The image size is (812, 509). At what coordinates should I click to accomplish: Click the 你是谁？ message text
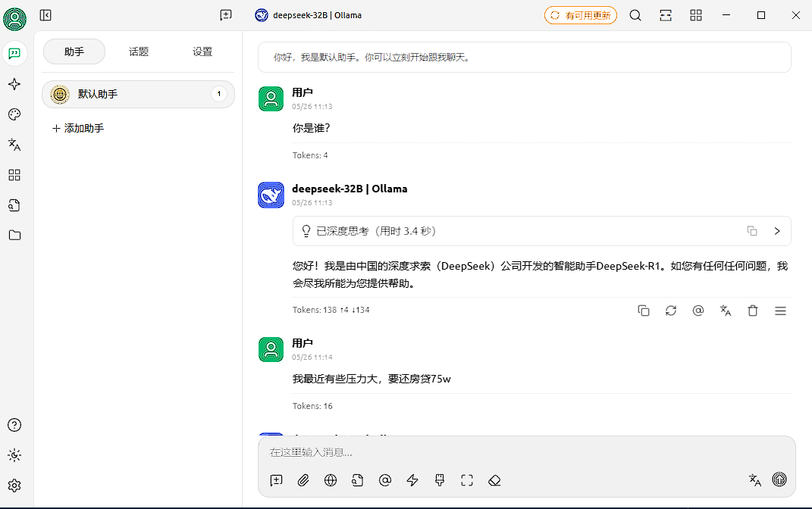pos(312,128)
